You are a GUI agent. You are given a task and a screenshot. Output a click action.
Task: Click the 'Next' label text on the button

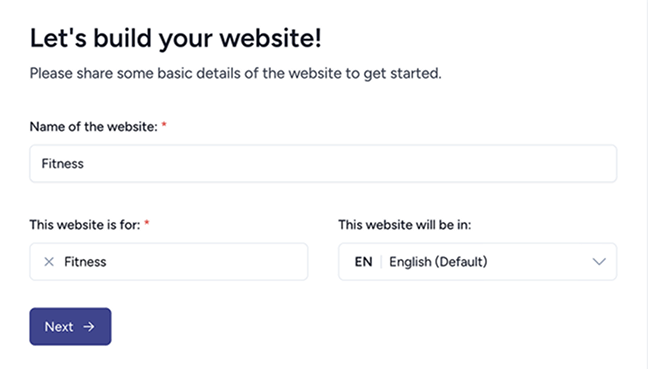point(59,327)
